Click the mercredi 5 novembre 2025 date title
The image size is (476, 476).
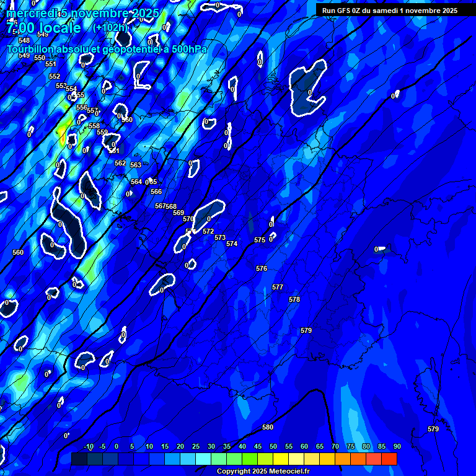pos(82,13)
